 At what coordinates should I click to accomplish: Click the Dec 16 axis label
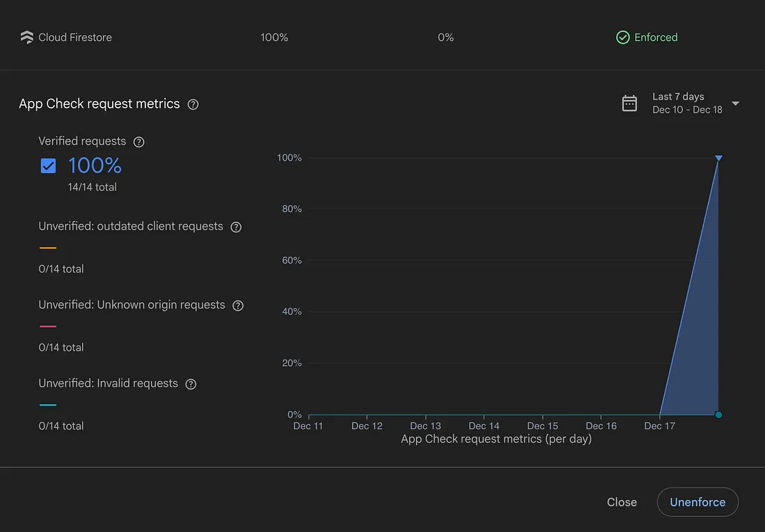click(601, 426)
